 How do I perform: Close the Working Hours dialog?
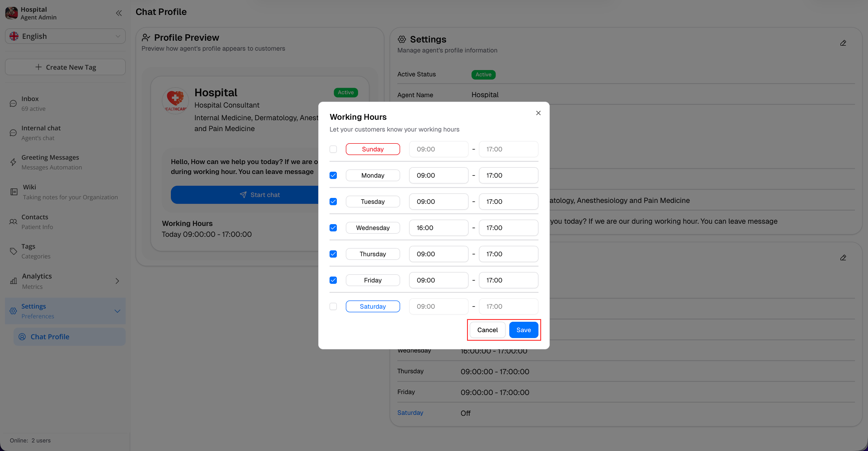[x=538, y=113]
